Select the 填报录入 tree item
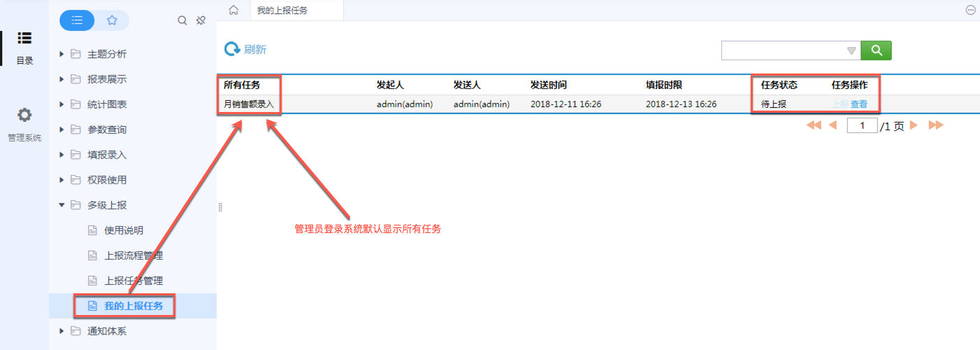The height and width of the screenshot is (350, 980). click(x=107, y=155)
